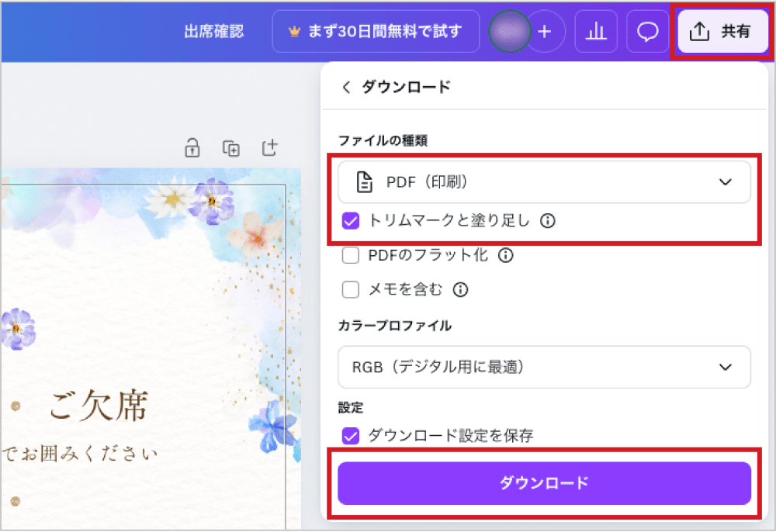Click the lock icon above the page
Viewport: 776px width, 532px height.
[192, 147]
